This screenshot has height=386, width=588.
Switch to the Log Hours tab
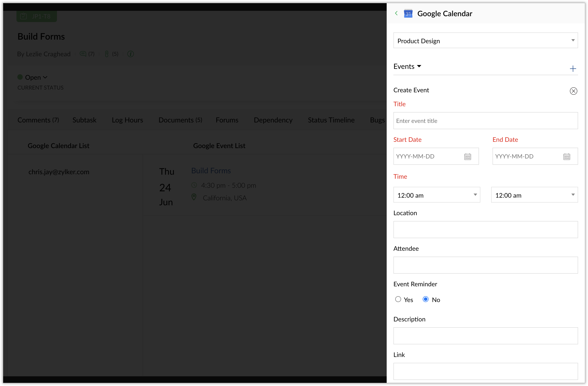pos(127,120)
